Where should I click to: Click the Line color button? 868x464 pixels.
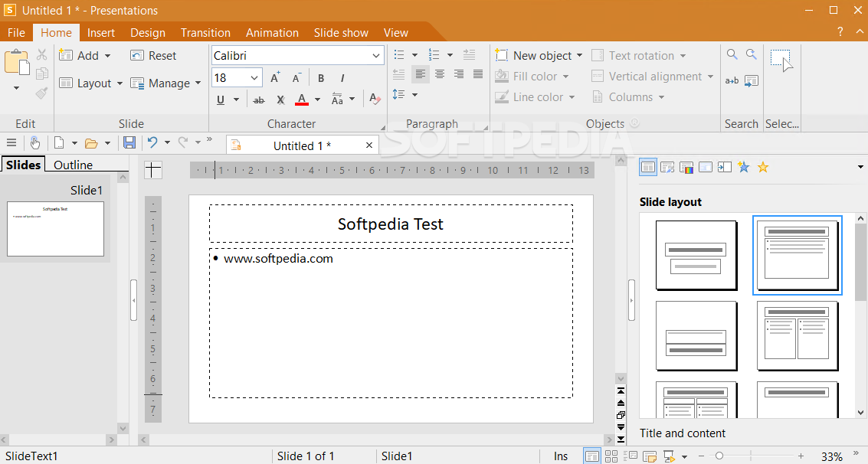click(x=535, y=96)
